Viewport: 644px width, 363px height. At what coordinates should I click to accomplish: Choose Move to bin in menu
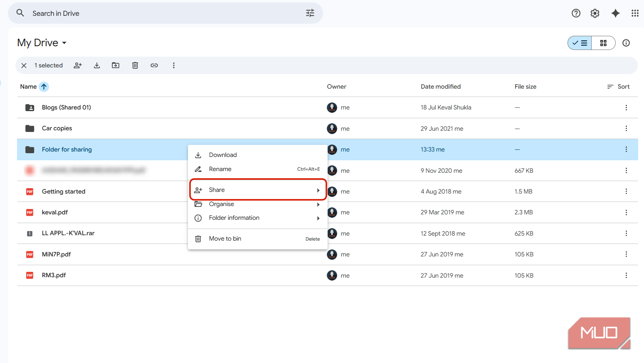point(258,239)
